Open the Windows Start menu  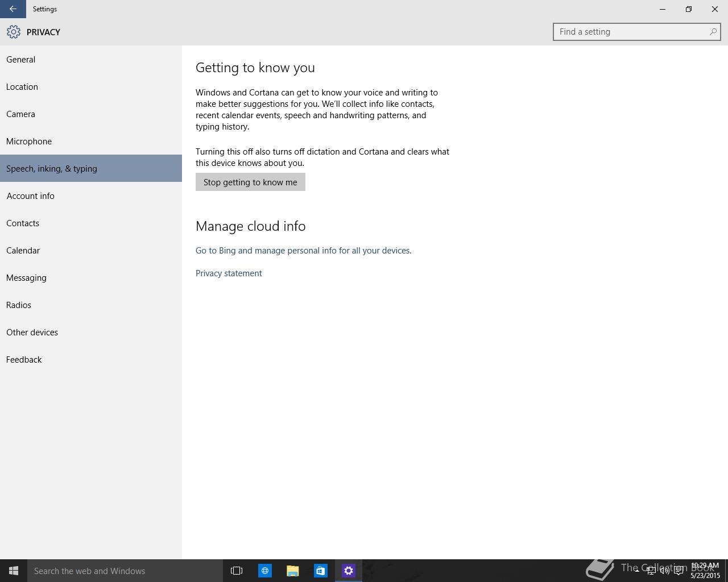14,571
